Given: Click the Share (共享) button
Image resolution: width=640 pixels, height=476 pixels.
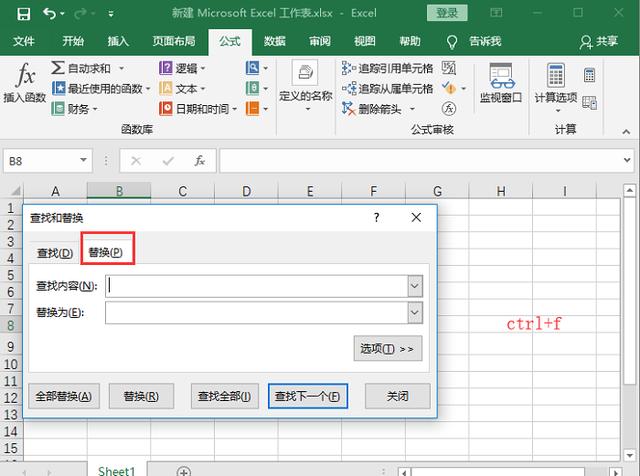Looking at the screenshot, I should pyautogui.click(x=598, y=41).
